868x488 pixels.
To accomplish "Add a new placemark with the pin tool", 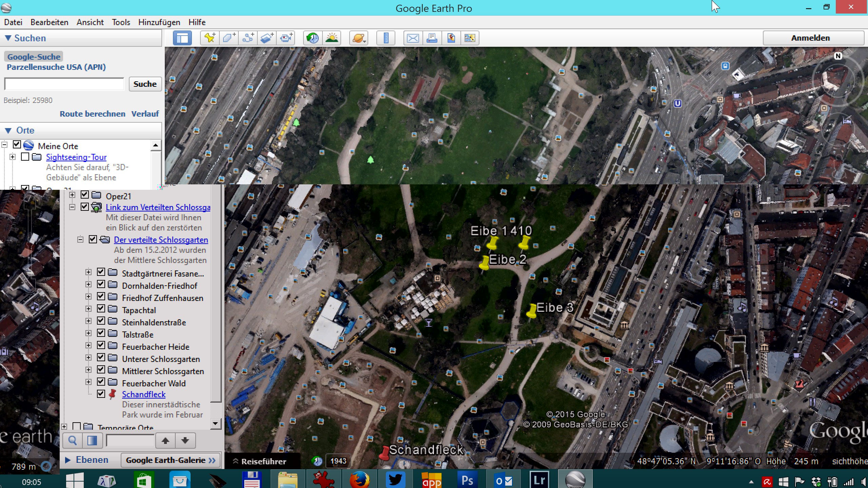I will [x=210, y=38].
